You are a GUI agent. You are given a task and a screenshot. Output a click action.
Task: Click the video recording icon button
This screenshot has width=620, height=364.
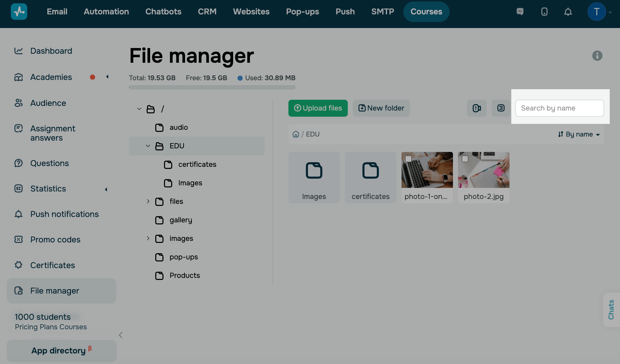tap(477, 108)
